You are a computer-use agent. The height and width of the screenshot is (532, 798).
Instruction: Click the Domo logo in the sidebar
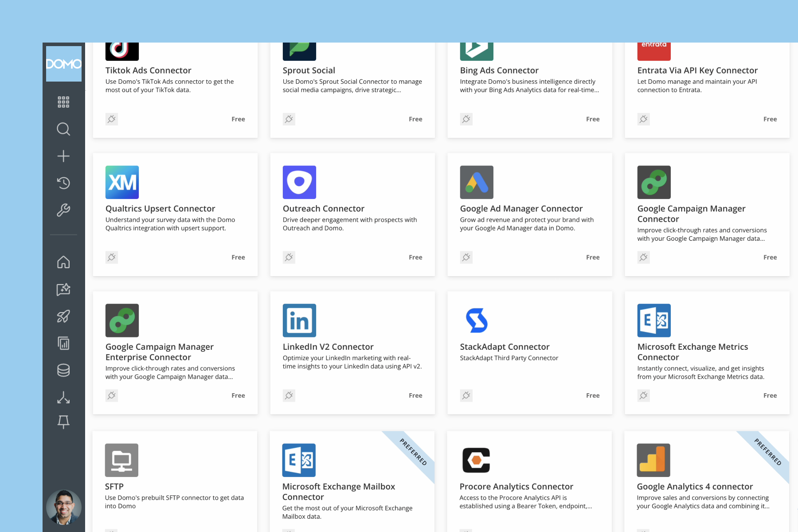click(x=64, y=64)
